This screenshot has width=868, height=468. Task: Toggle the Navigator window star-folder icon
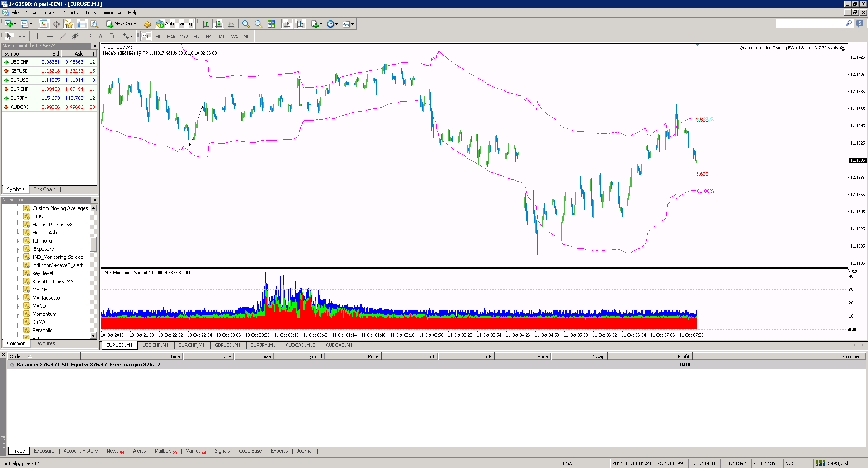point(69,24)
